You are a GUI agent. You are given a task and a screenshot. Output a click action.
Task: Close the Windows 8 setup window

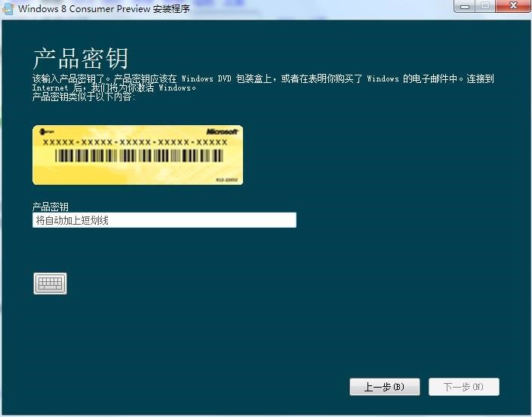tap(513, 6)
